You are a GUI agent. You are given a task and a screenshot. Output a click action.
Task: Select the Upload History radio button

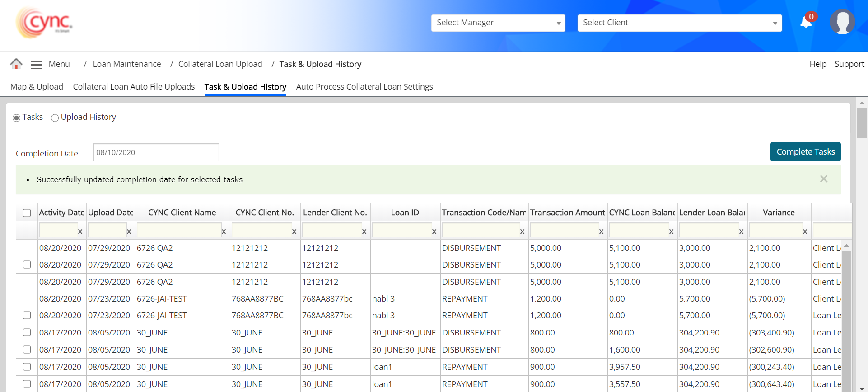[55, 118]
